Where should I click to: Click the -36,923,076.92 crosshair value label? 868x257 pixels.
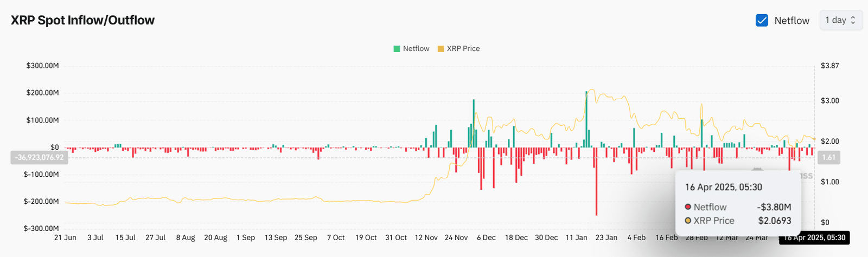coord(39,158)
